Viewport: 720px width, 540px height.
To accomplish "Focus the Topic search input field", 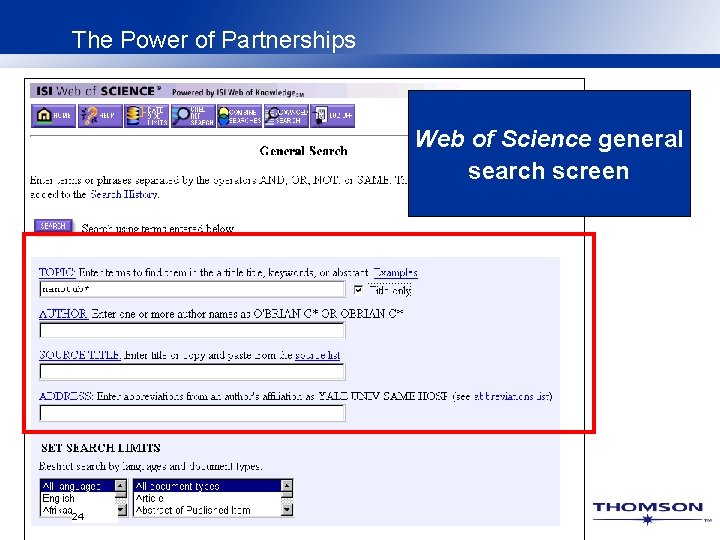I will click(x=192, y=289).
